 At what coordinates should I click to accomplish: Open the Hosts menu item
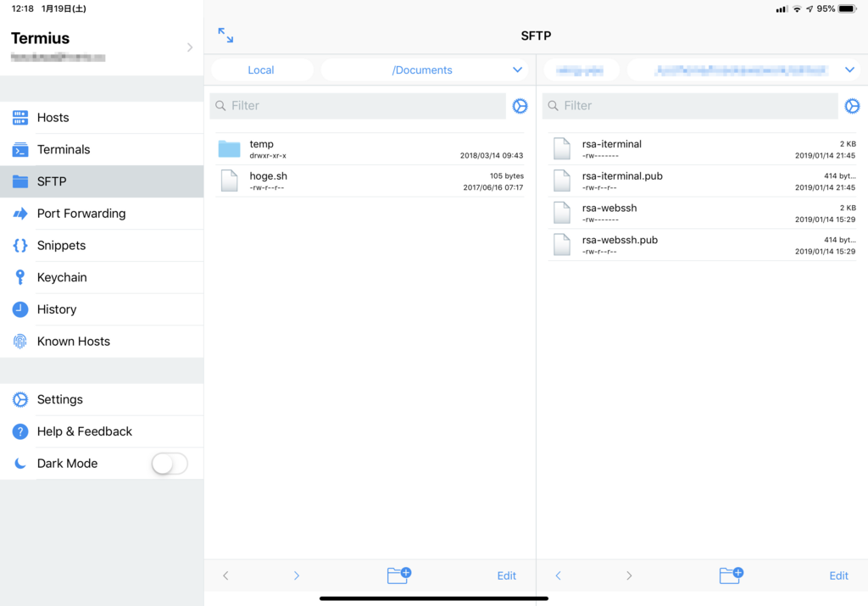tap(102, 117)
